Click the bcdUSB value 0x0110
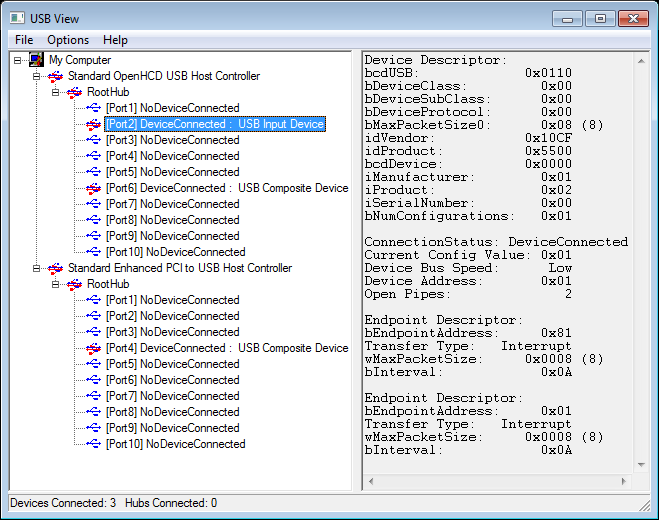659x520 pixels. pos(548,73)
